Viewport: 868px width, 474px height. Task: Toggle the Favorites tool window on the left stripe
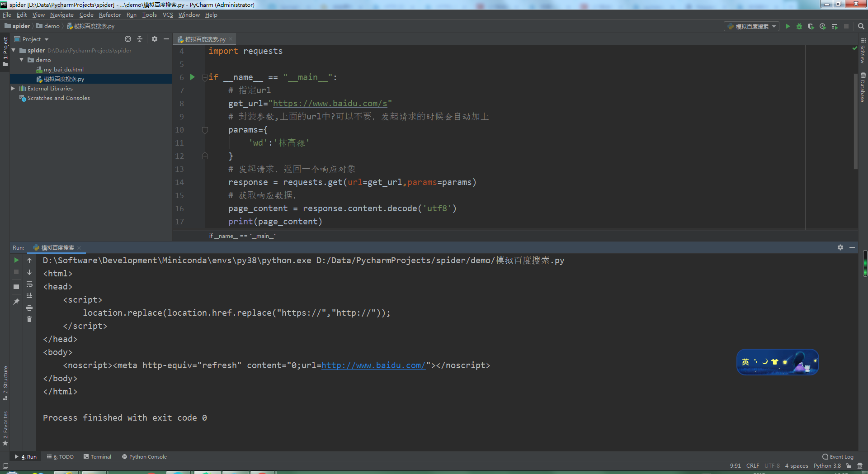click(x=5, y=428)
